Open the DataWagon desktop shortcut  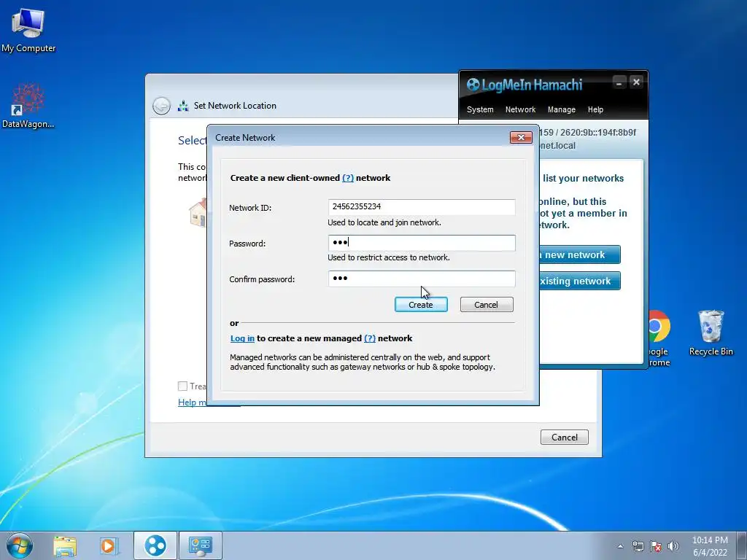coord(28,106)
